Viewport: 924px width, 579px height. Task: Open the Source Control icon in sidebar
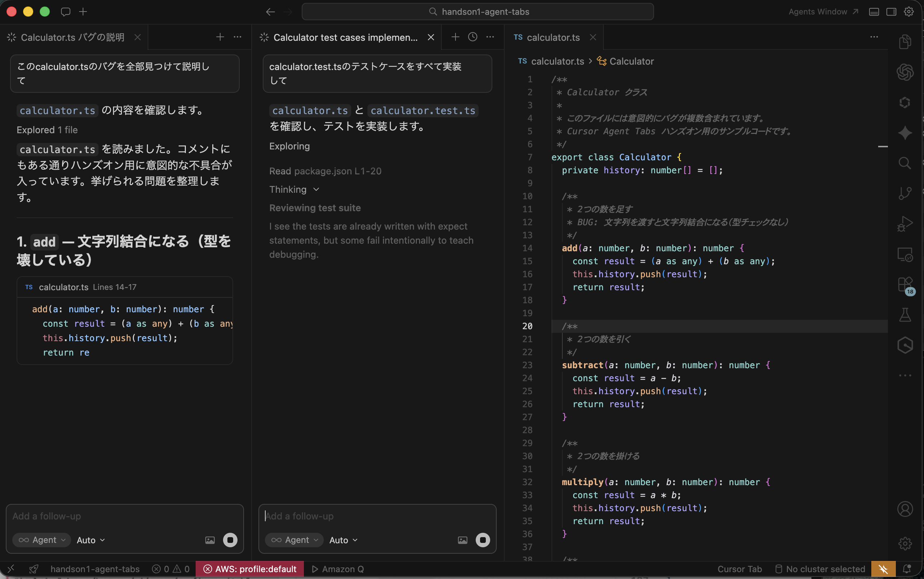tap(905, 193)
